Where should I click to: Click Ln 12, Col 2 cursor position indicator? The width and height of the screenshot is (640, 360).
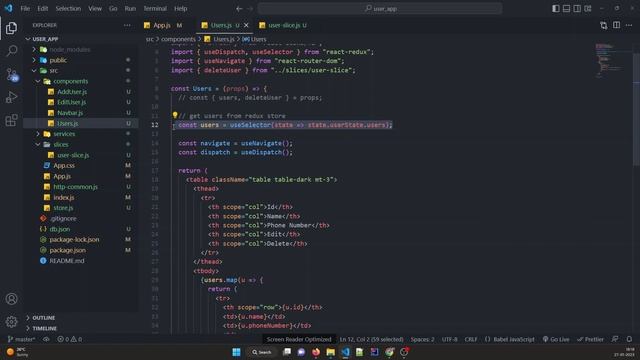[371, 339]
